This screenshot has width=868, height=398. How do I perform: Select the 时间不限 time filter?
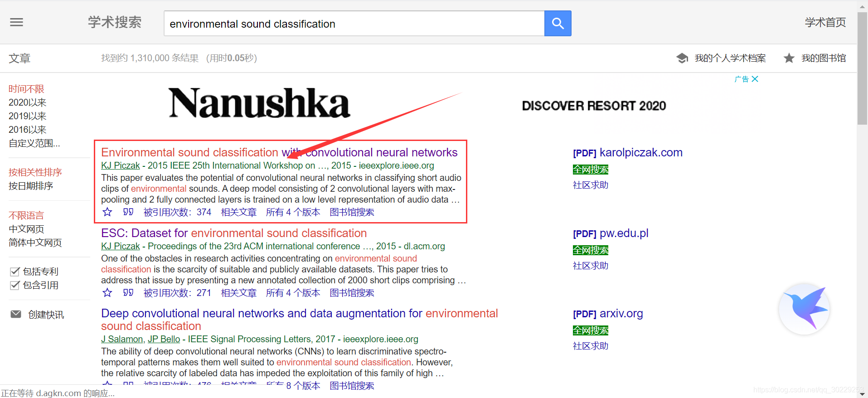26,89
